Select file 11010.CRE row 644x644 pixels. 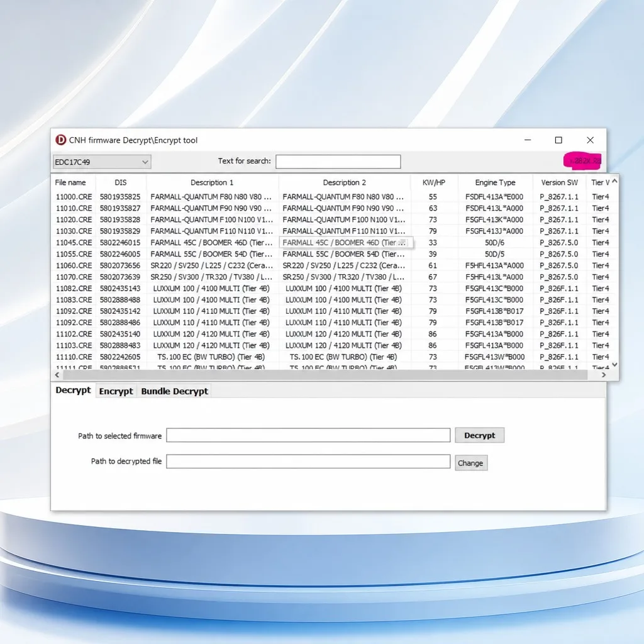[331, 208]
